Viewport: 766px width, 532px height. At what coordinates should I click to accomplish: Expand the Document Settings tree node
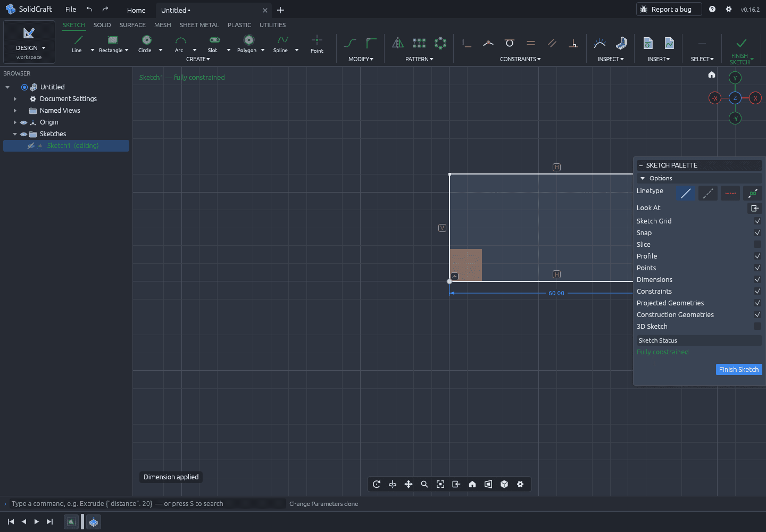15,99
